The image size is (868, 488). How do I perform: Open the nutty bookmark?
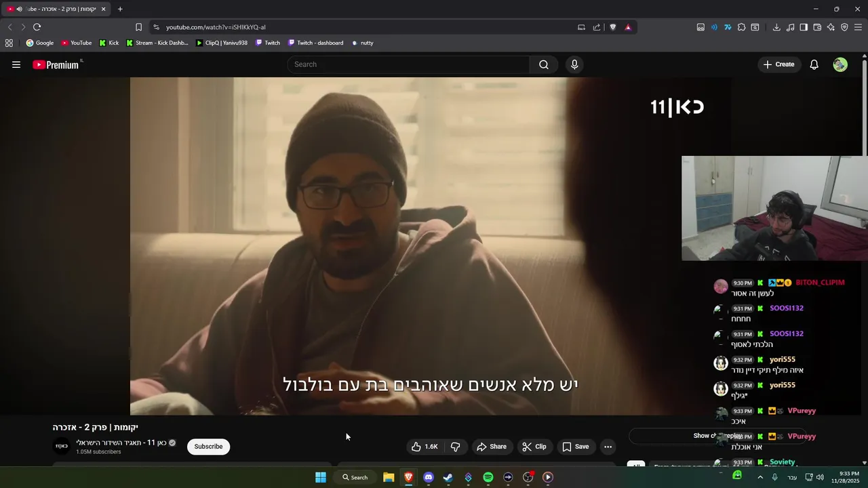coord(363,43)
